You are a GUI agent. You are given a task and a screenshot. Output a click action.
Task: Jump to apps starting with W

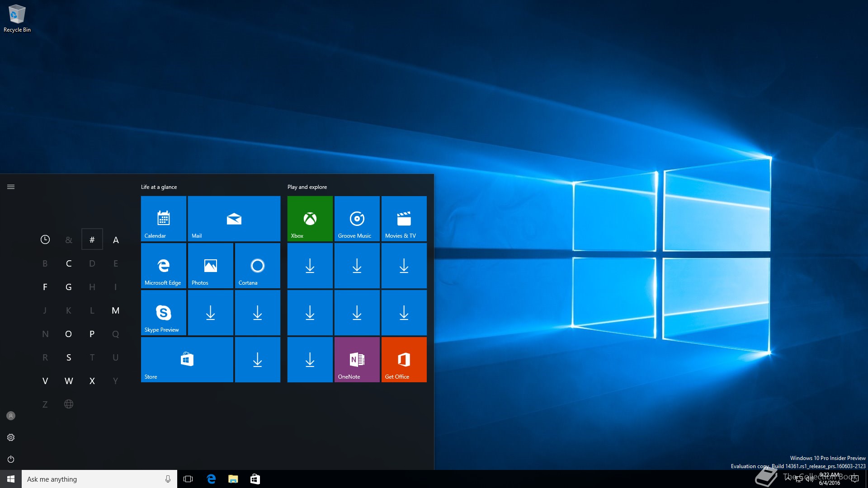69,381
